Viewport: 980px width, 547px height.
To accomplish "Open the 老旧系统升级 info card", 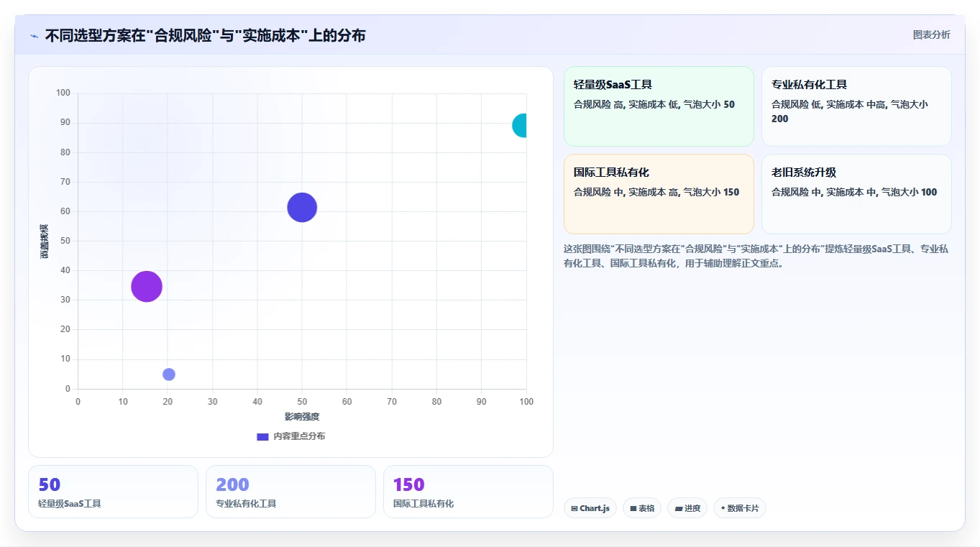I will pos(856,194).
